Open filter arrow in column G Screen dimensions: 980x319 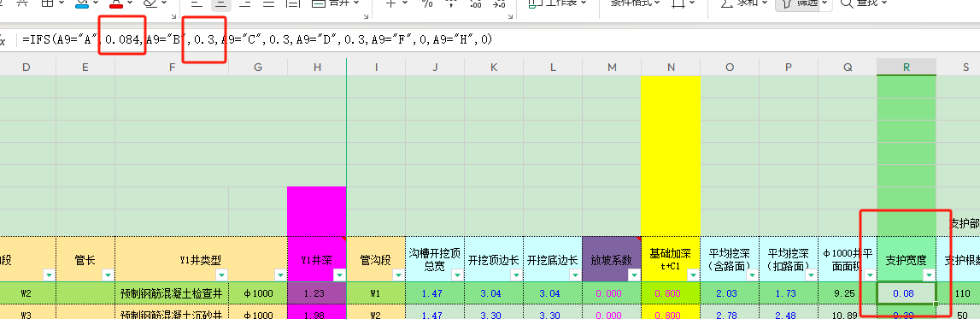280,275
